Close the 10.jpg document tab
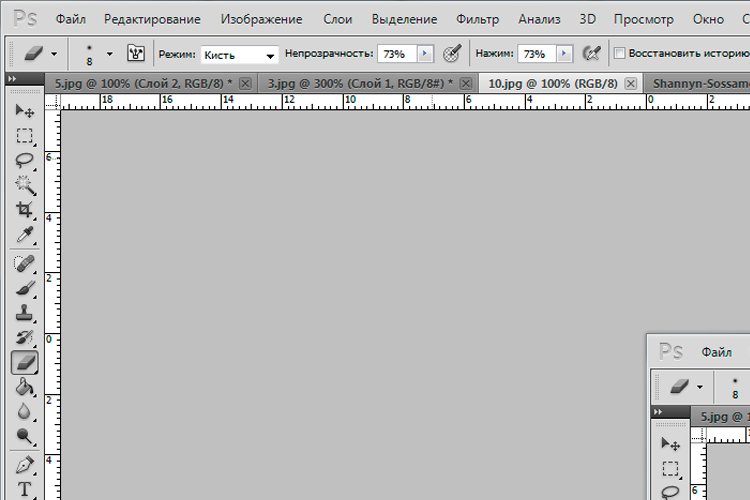The height and width of the screenshot is (500, 750). click(x=631, y=84)
